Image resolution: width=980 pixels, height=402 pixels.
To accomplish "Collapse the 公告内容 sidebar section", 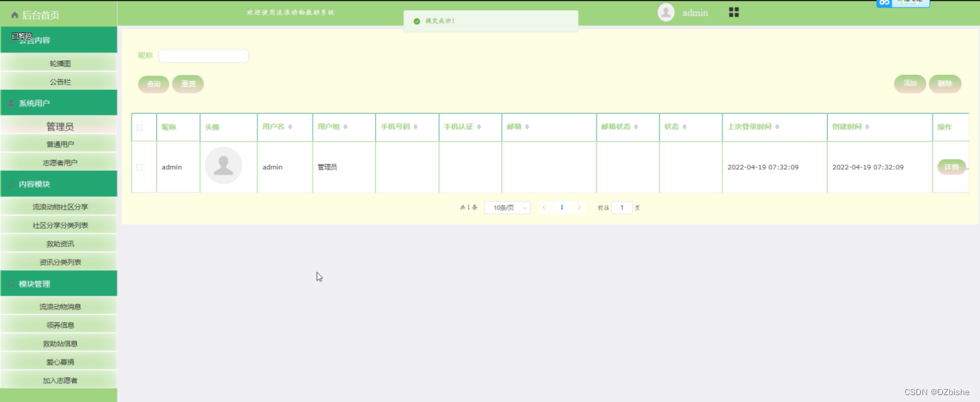I will 58,40.
